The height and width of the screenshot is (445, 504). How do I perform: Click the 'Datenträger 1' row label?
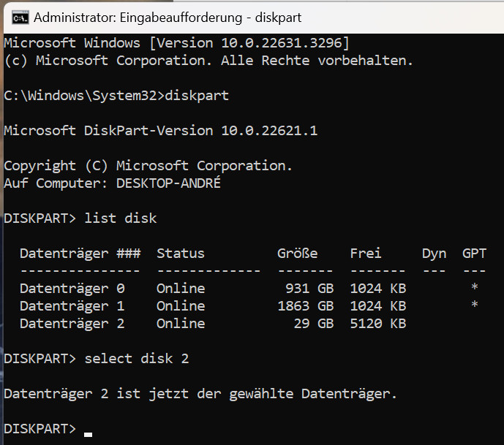pos(72,306)
